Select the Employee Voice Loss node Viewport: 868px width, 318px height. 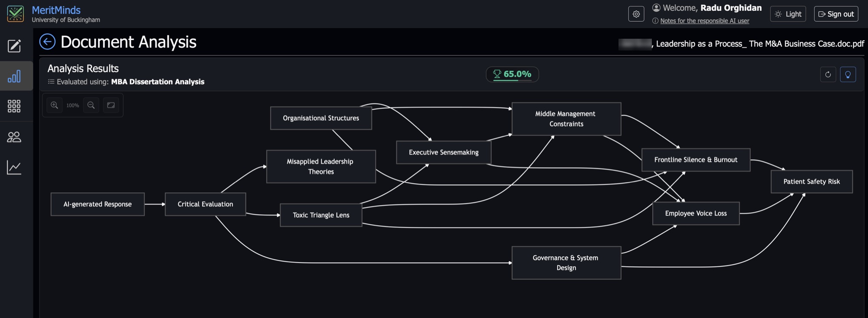(696, 213)
